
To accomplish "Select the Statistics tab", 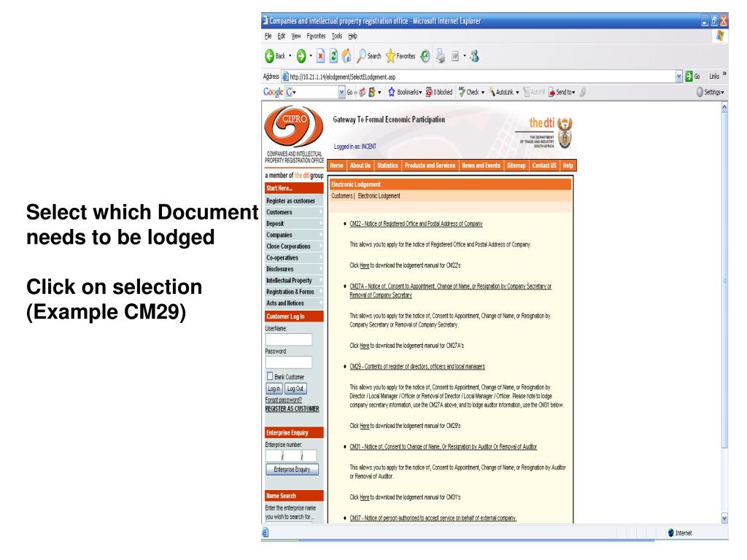I will click(387, 166).
